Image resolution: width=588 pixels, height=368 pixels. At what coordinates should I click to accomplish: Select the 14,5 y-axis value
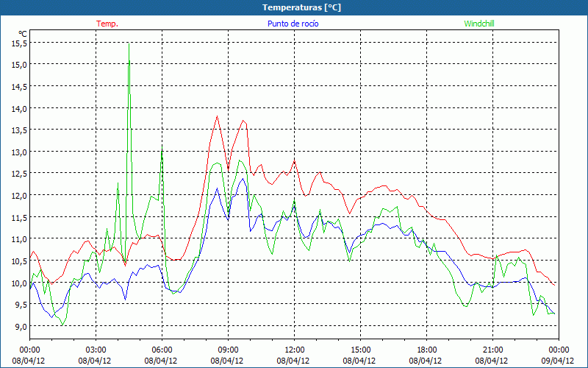coord(20,87)
